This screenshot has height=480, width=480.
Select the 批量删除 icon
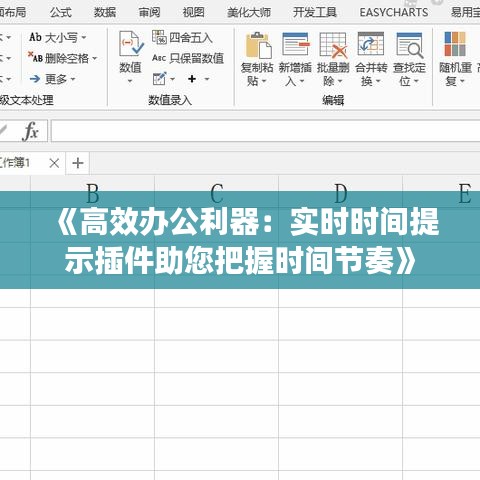333,45
